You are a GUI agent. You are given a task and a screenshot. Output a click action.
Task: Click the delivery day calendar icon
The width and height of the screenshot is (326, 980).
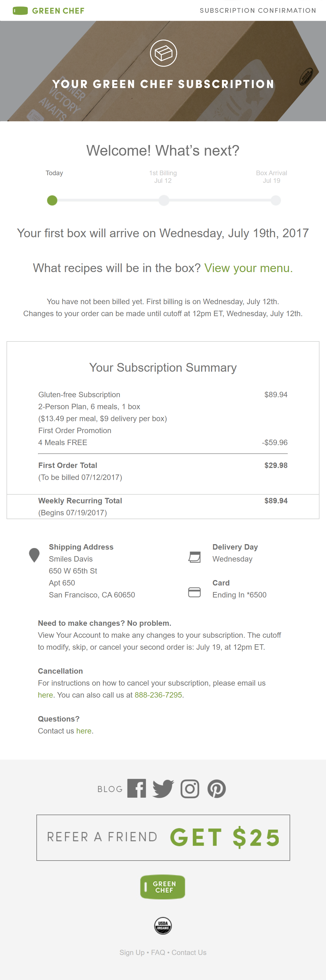(x=194, y=557)
